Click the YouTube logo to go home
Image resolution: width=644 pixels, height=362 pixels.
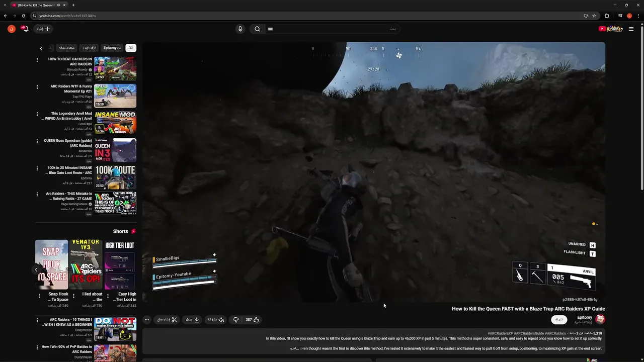[x=610, y=29]
